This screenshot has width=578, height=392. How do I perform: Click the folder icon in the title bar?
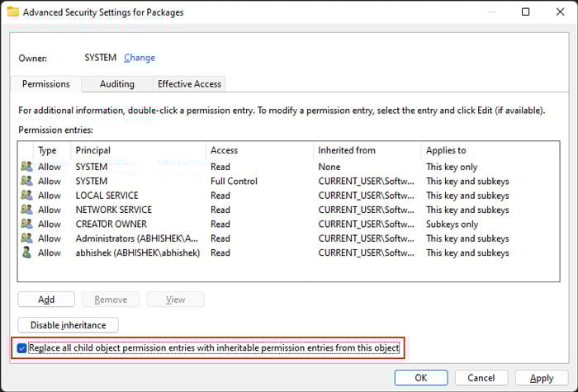point(13,12)
